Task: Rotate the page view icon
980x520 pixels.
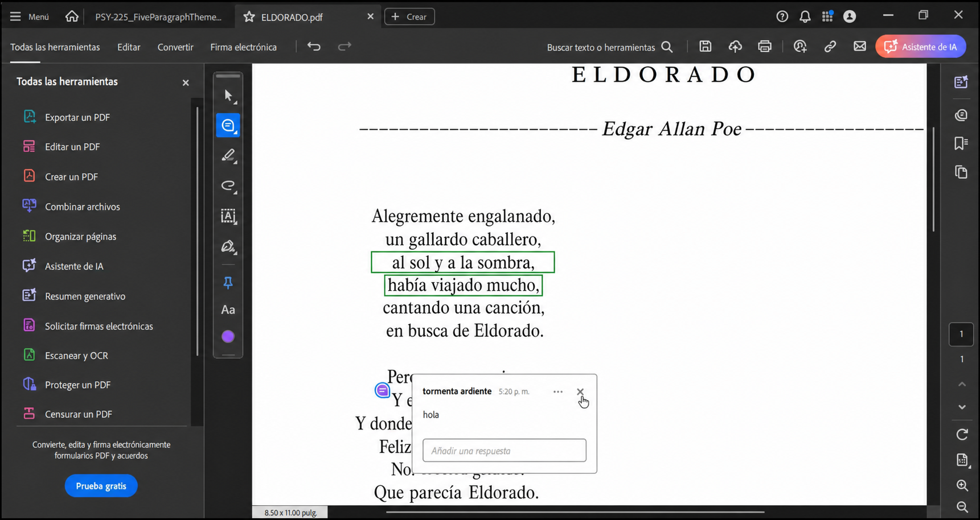Action: [x=962, y=435]
